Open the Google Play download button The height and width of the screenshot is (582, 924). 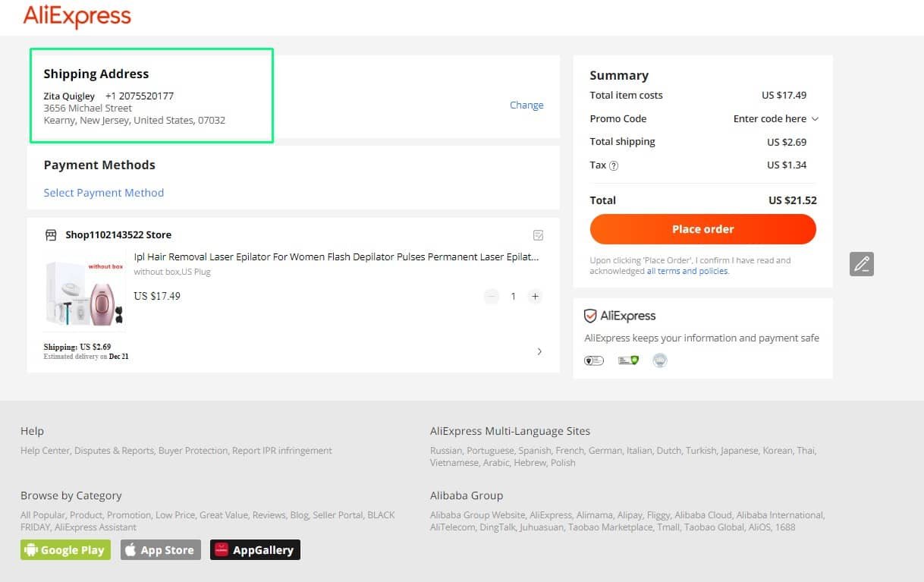coord(65,550)
